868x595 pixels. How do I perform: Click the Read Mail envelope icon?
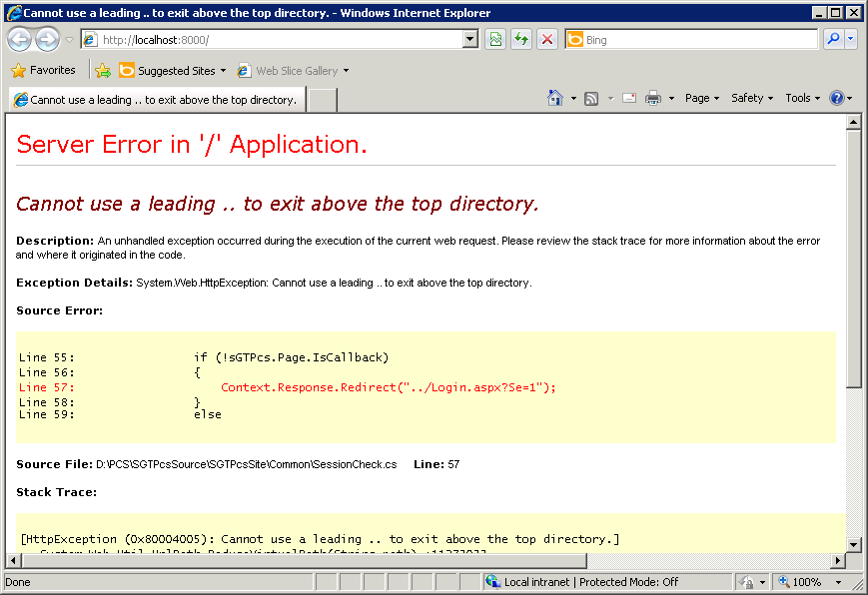click(629, 98)
